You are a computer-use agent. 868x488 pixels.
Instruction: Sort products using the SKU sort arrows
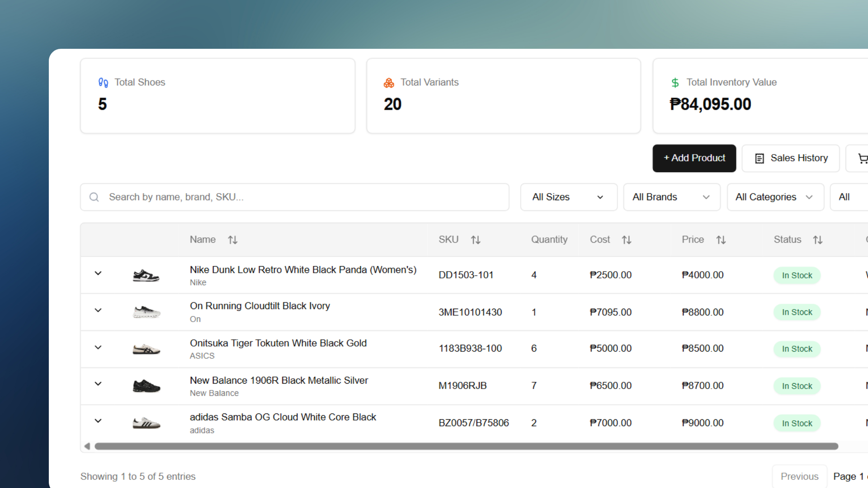[x=476, y=239]
